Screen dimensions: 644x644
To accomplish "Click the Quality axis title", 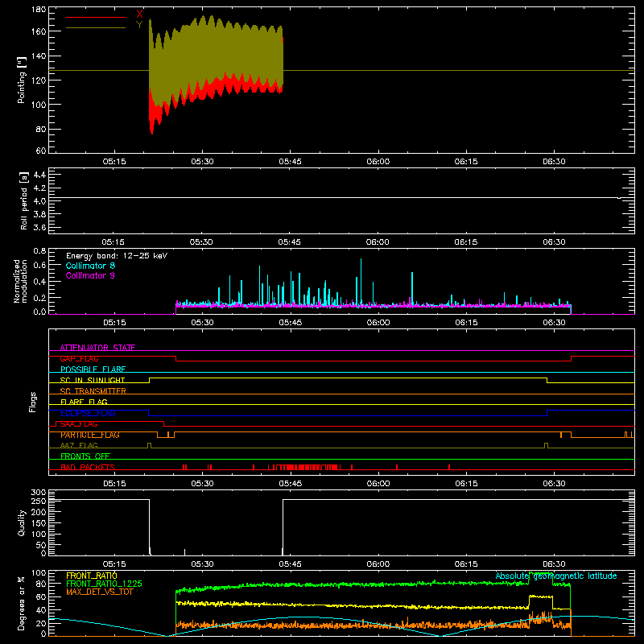I will [22, 522].
